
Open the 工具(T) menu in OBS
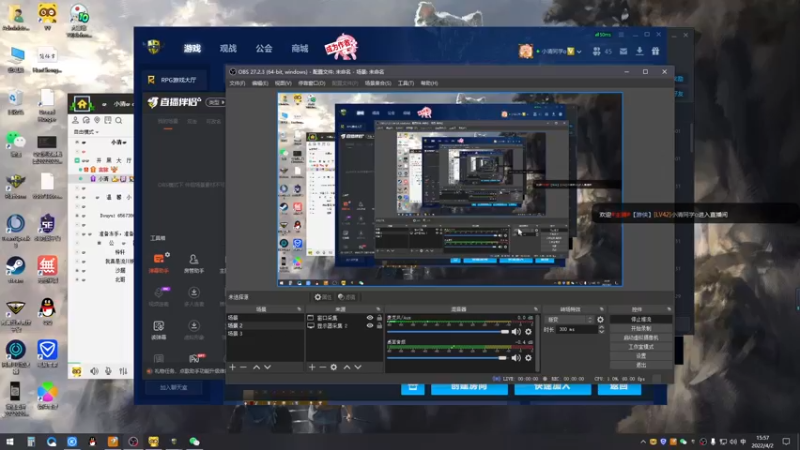(x=406, y=83)
